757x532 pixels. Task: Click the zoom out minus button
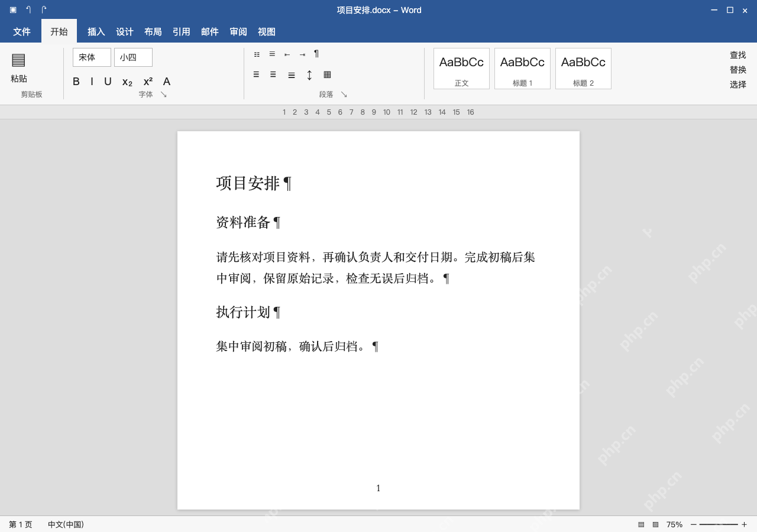[694, 524]
